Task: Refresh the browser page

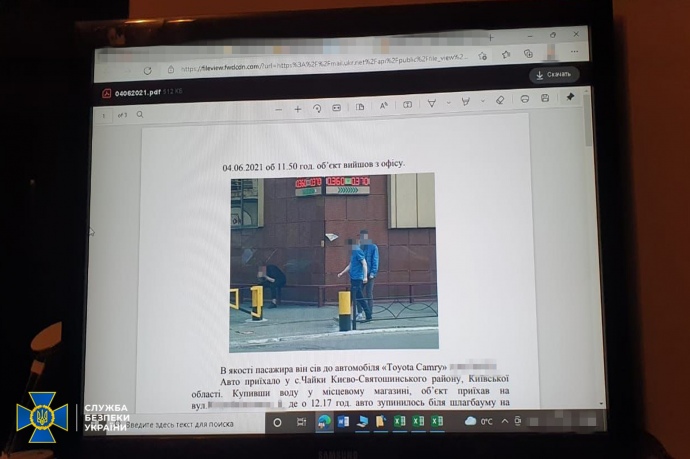Action: pyautogui.click(x=148, y=70)
